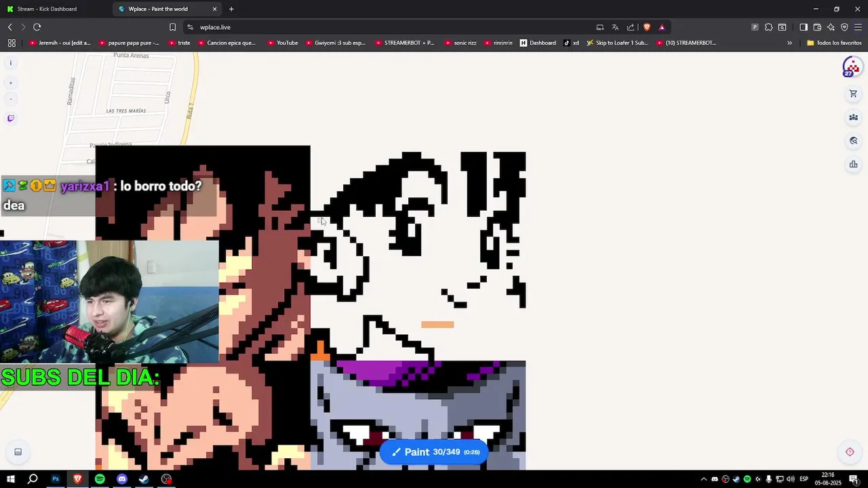This screenshot has height=488, width=868.
Task: Open the wplace info button
Action: tap(10, 63)
